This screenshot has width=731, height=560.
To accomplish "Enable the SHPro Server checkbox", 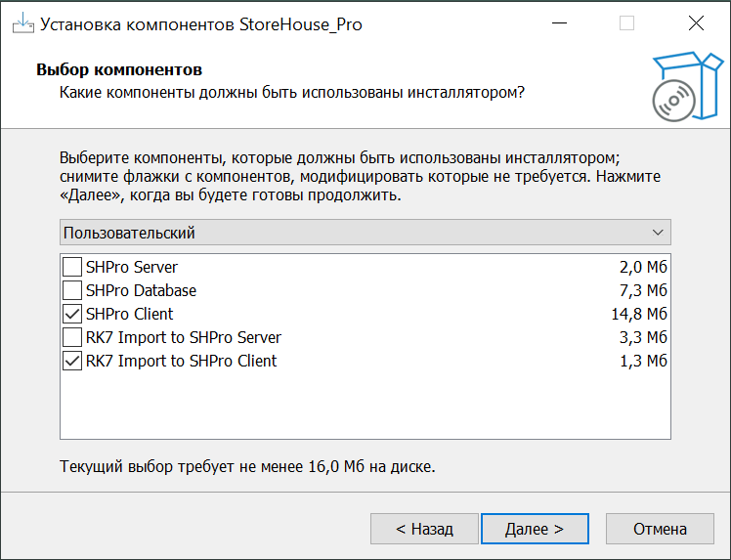I will tap(72, 267).
